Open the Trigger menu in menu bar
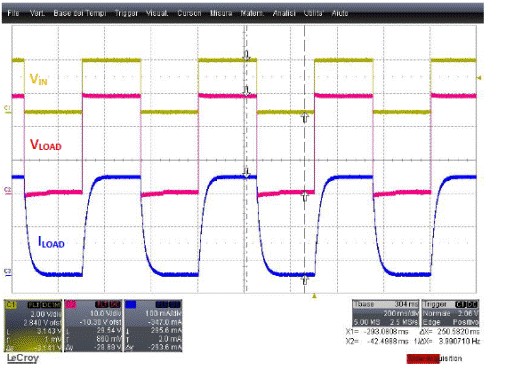Screen dimensions: 513x369 click(x=126, y=13)
